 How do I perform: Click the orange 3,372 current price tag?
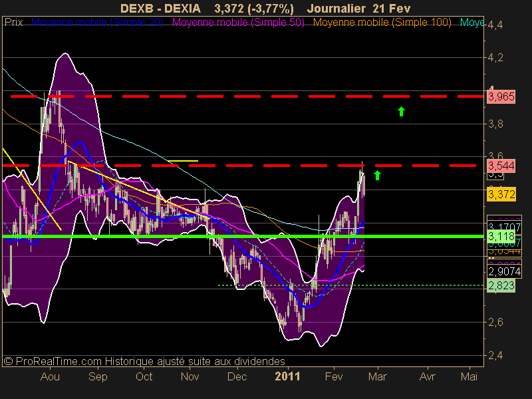501,194
